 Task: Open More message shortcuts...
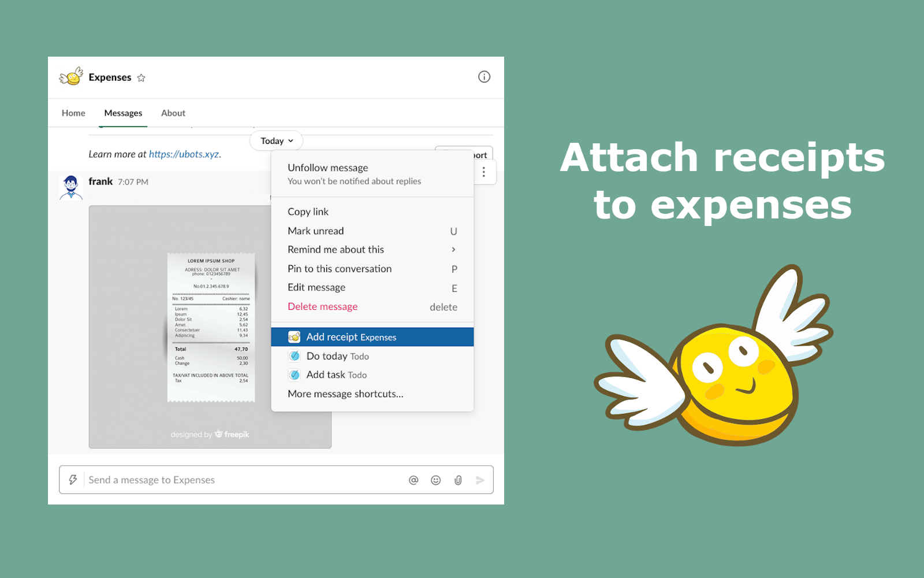pos(372,394)
